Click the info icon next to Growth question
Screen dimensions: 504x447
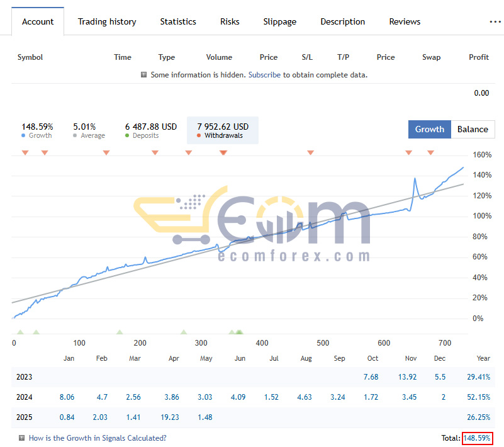[x=21, y=438]
